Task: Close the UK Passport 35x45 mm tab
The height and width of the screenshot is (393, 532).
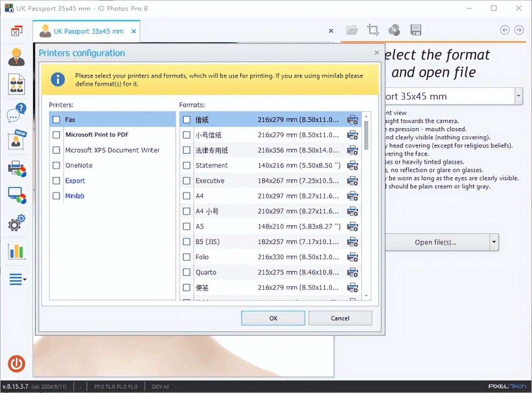Action: click(x=133, y=31)
